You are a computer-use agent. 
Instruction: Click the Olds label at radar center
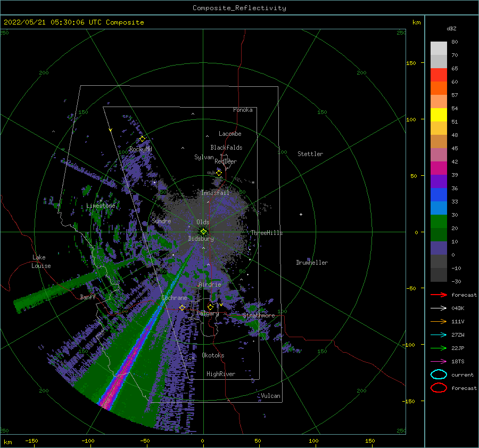pyautogui.click(x=203, y=222)
